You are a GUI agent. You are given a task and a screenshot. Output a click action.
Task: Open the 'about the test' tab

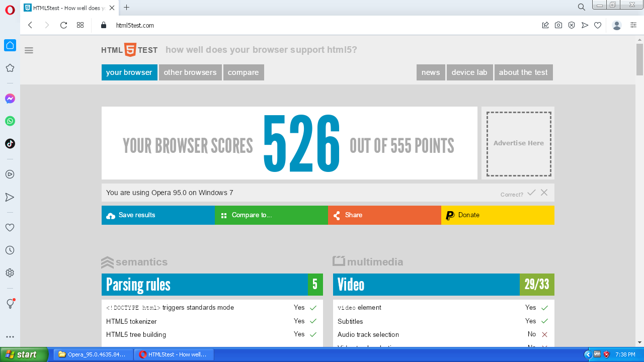(523, 72)
